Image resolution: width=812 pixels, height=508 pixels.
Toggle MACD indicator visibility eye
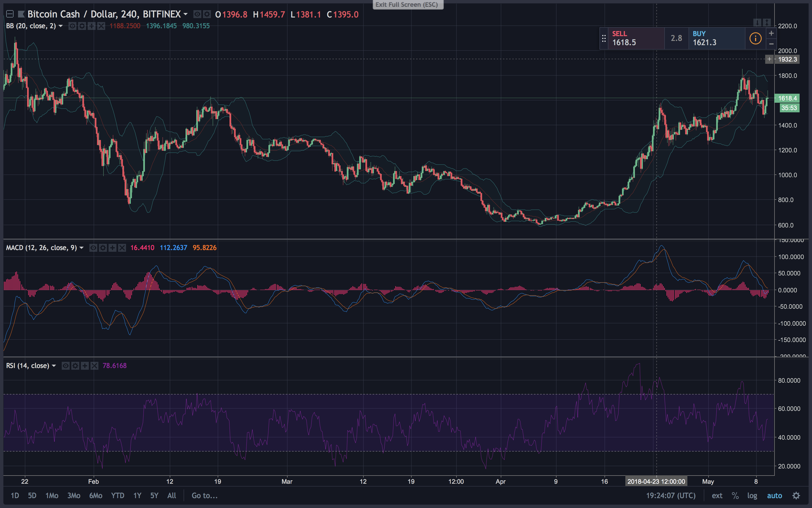[93, 248]
